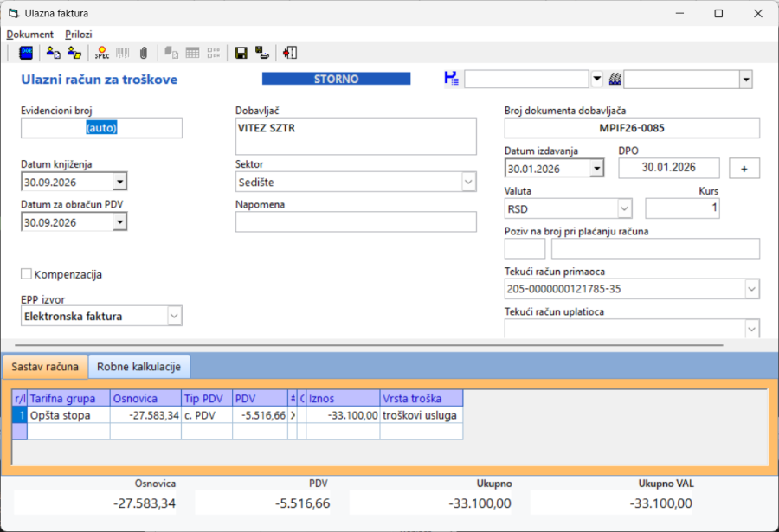
Task: Click the checklist options toolbar icon
Action: pos(214,53)
